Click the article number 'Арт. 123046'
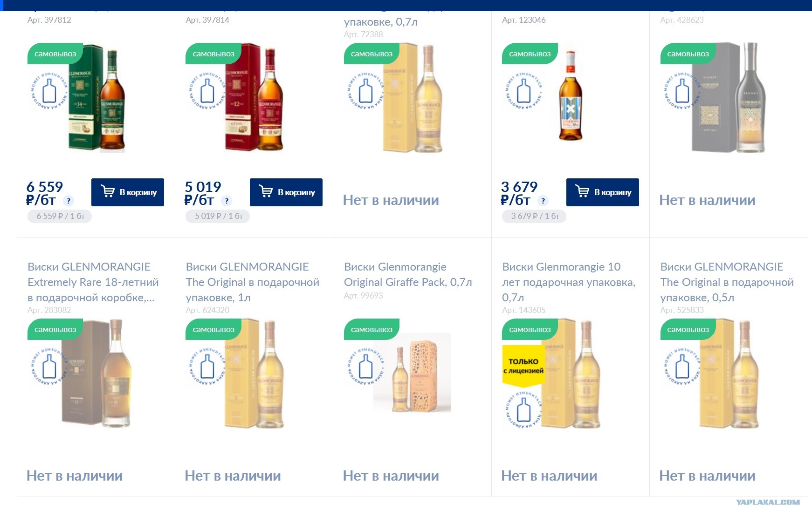812x516 pixels. 524,20
